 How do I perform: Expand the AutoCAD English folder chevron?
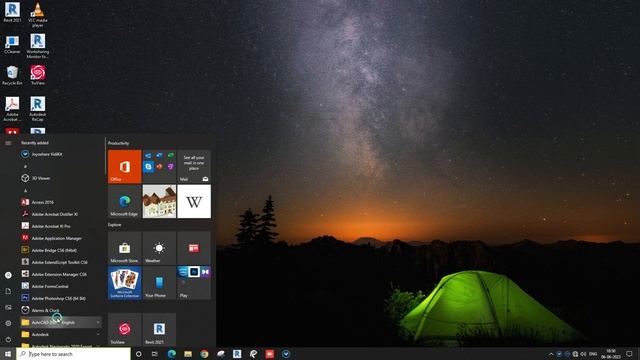98,322
